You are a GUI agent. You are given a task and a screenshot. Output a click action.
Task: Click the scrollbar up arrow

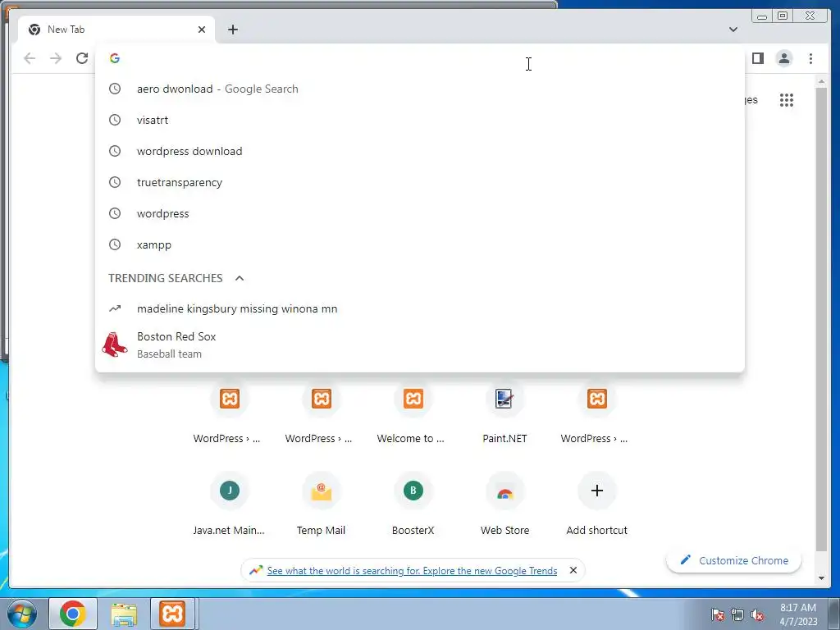point(821,81)
